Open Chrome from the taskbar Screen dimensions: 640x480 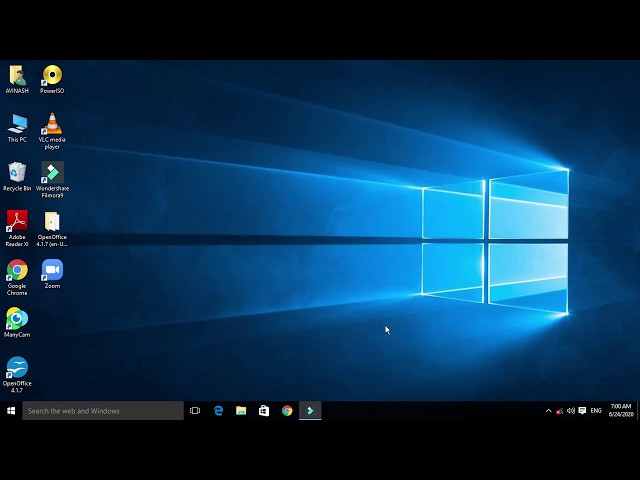pos(287,411)
